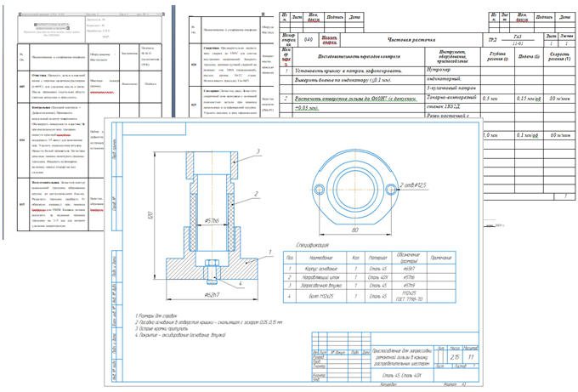
Task: Select the 'Спецификация' heading on the drawing
Action: [x=312, y=245]
